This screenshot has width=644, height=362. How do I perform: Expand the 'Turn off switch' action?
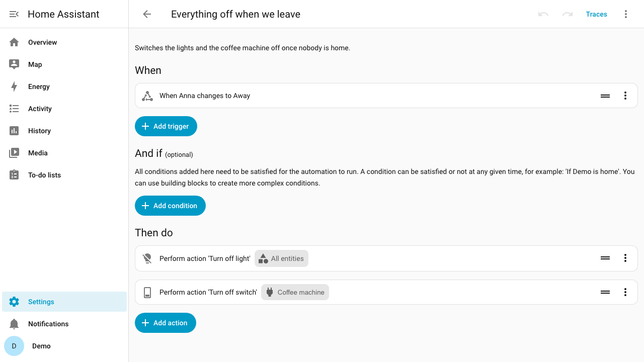pos(386,292)
